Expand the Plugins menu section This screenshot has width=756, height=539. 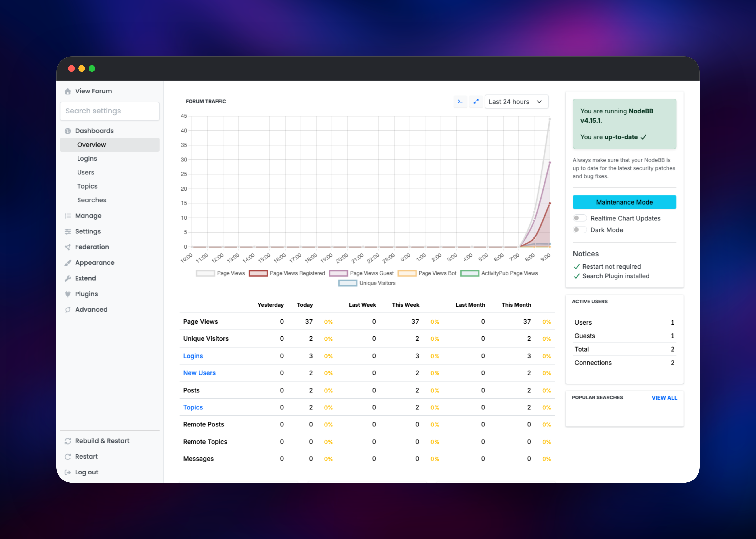click(x=109, y=294)
